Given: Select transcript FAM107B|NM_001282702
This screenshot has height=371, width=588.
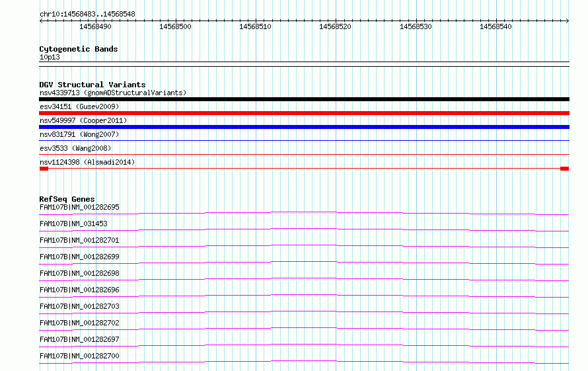Looking at the screenshot, I should (79, 323).
